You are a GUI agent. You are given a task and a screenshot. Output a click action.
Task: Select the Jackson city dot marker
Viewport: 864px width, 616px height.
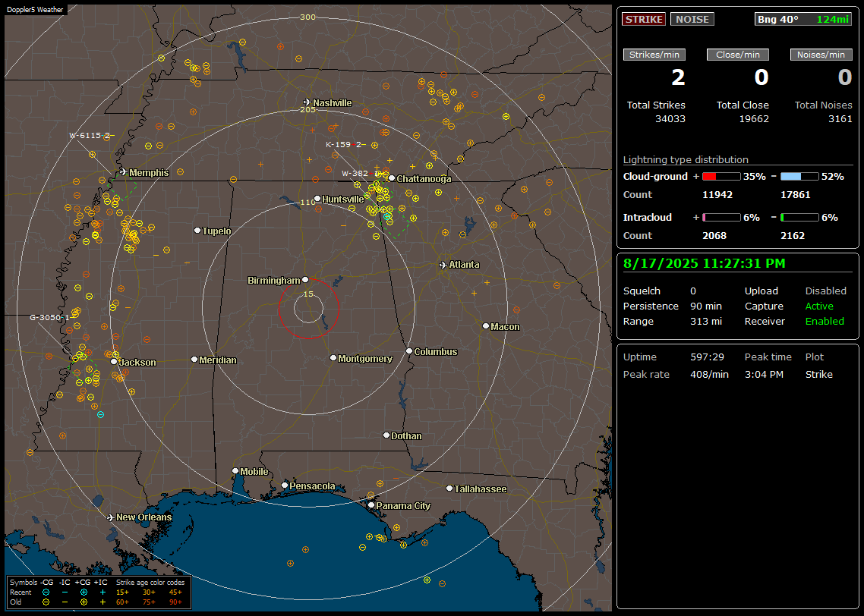tap(114, 362)
